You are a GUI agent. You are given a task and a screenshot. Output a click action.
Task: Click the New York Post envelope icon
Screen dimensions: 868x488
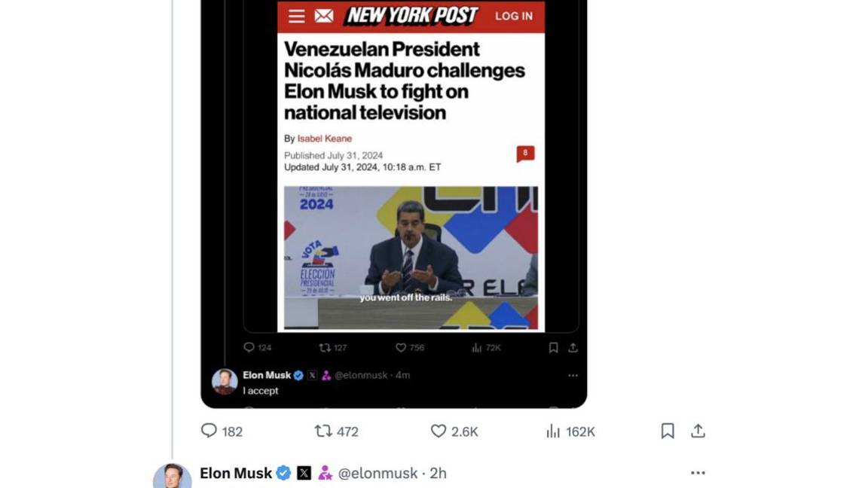pyautogui.click(x=322, y=16)
